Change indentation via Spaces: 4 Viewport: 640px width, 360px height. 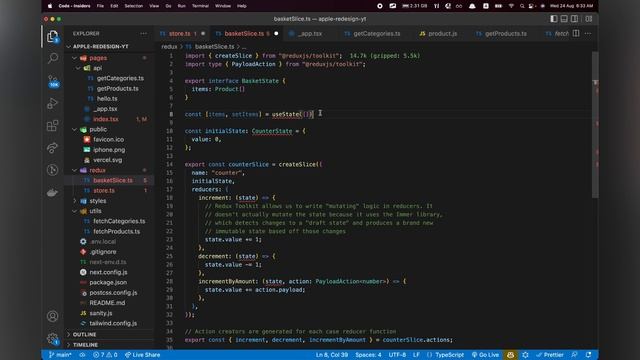pyautogui.click(x=368, y=355)
